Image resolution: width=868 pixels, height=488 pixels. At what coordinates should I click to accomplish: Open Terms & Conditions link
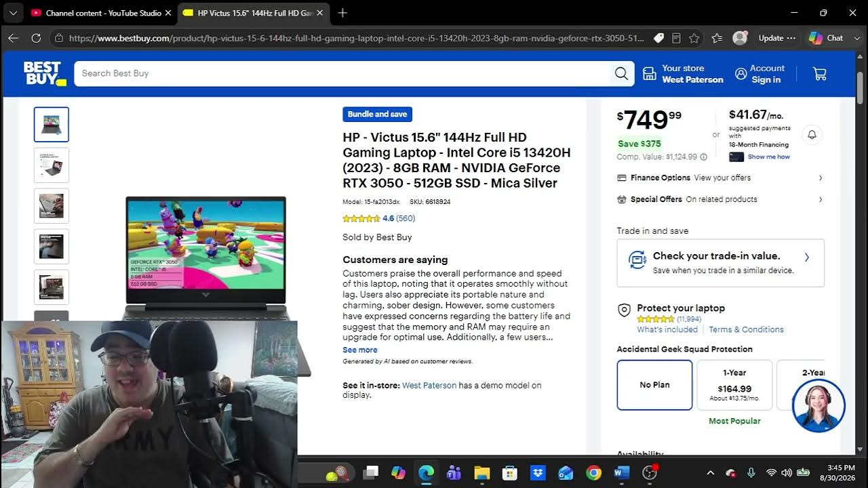(x=747, y=329)
